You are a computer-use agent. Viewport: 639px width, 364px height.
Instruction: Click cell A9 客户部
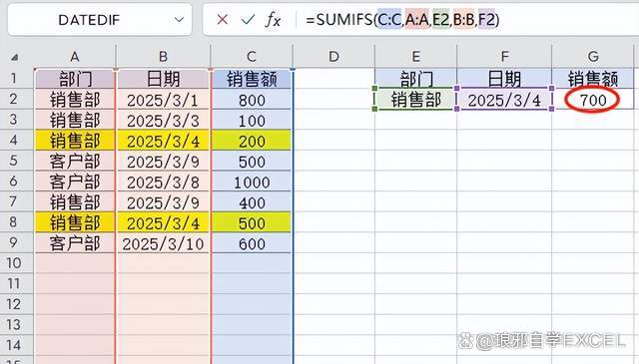point(75,243)
